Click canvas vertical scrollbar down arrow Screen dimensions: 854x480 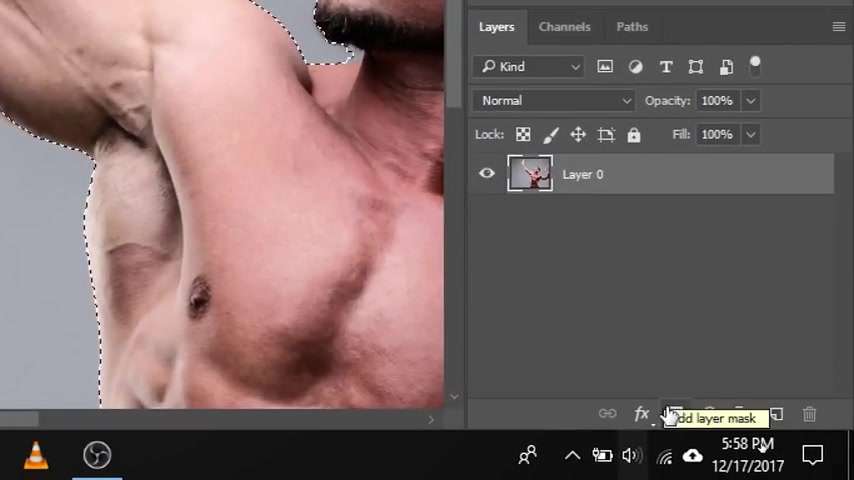pos(454,397)
